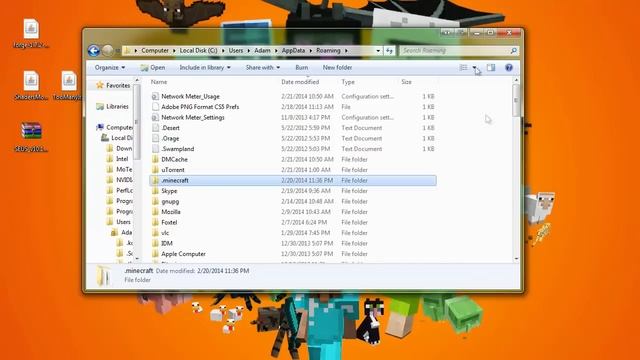Open Explorer help icon

[509, 68]
